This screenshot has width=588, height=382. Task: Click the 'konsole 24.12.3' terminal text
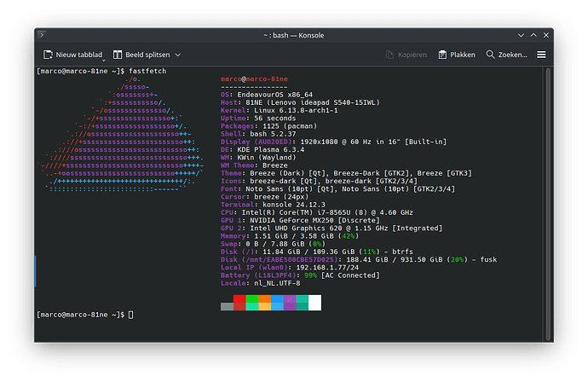[294, 205]
